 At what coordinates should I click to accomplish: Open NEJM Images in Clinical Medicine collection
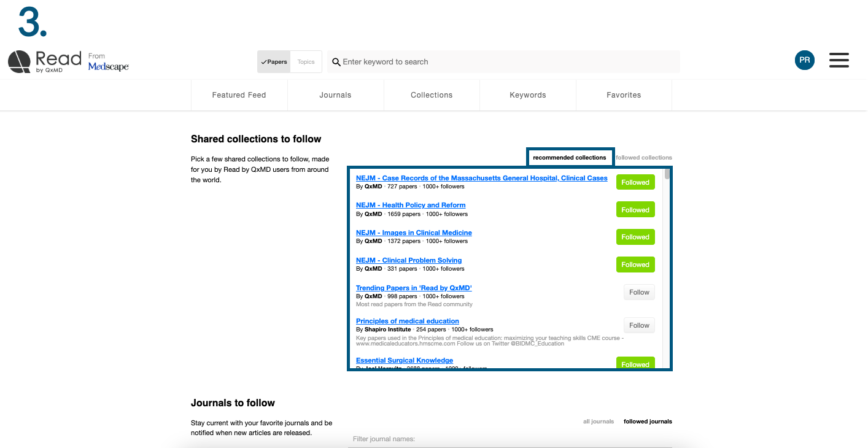point(414,233)
